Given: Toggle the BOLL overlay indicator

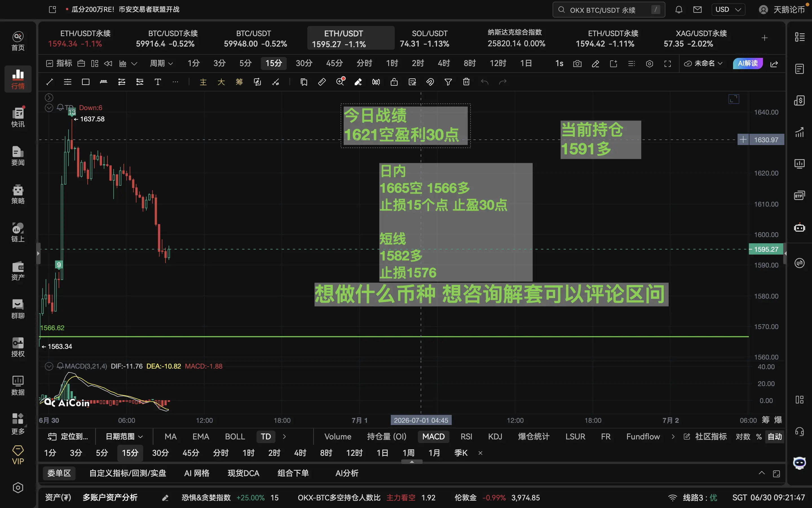Looking at the screenshot, I should coord(235,436).
